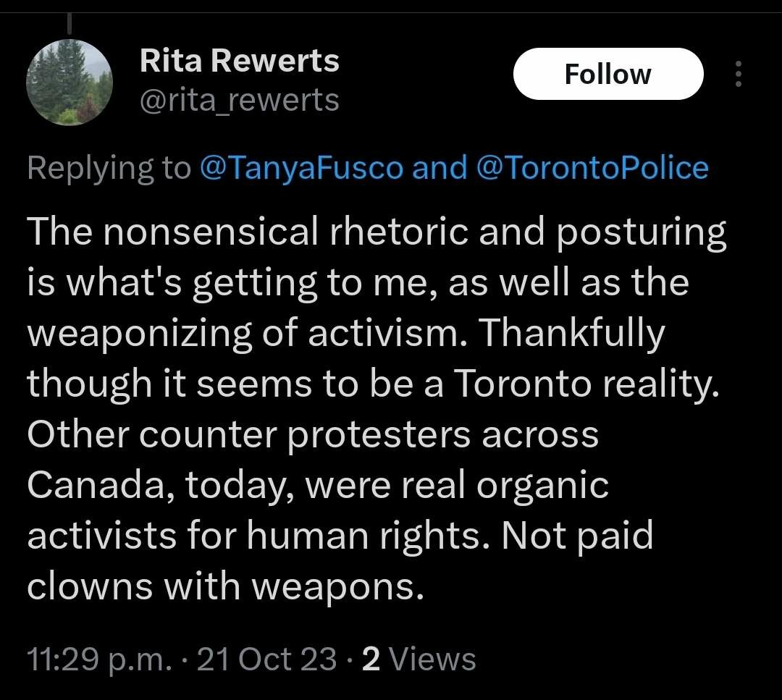Click the text "Toronto reality"
Viewport: 782px width, 700px height.
pyautogui.click(x=586, y=384)
